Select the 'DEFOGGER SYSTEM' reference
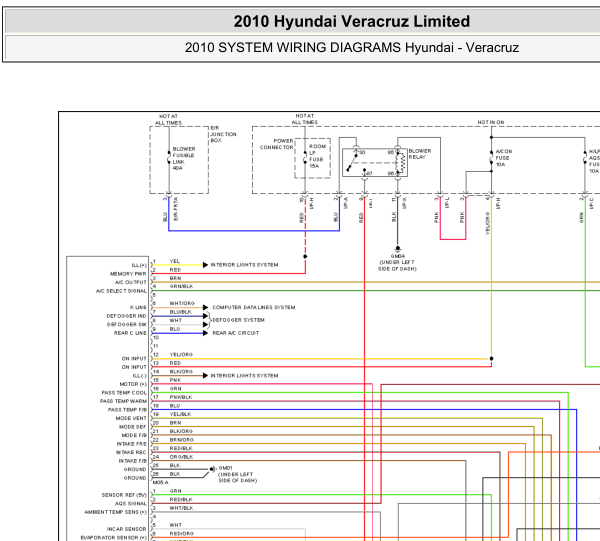Viewport: 600px width, 541px height. [x=238, y=320]
